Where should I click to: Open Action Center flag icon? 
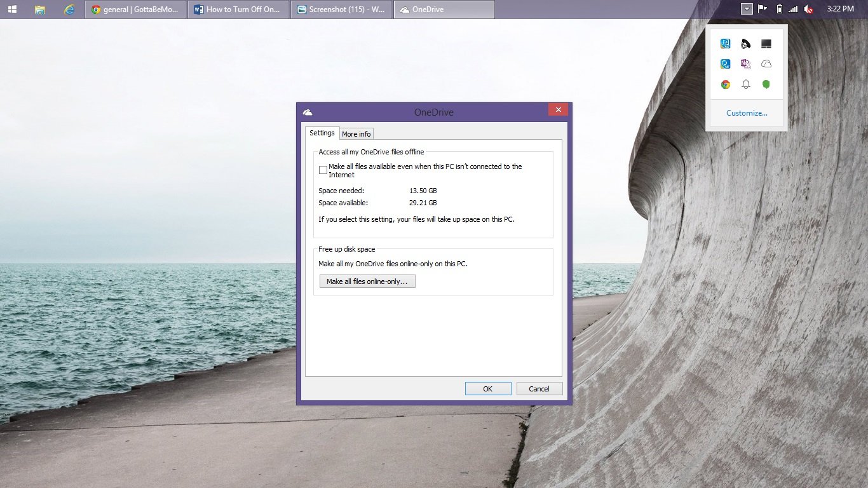click(x=763, y=9)
